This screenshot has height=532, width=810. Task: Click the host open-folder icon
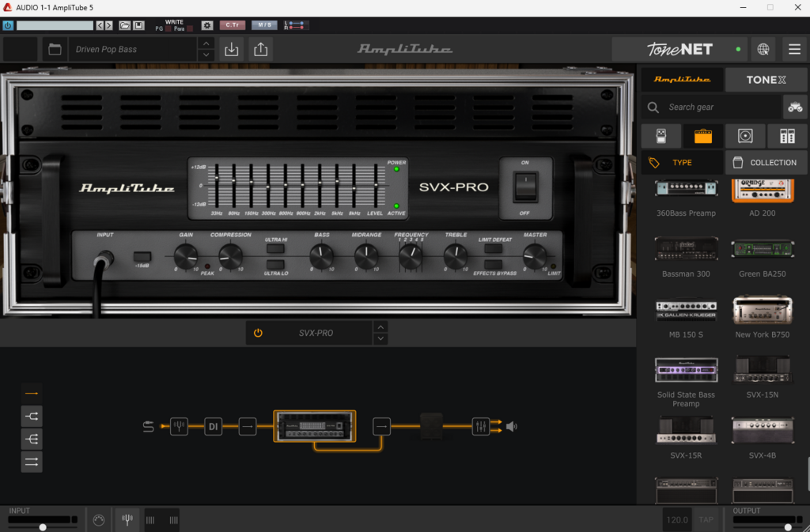click(124, 25)
